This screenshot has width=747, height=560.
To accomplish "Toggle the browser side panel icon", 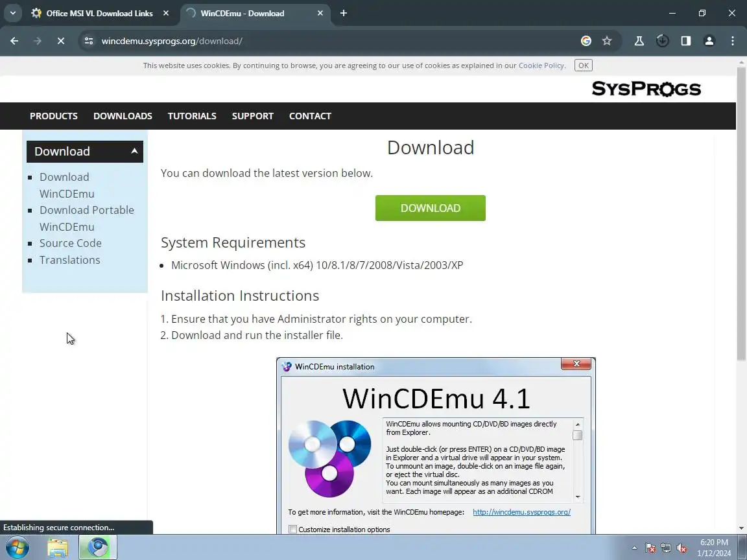I will 685,41.
